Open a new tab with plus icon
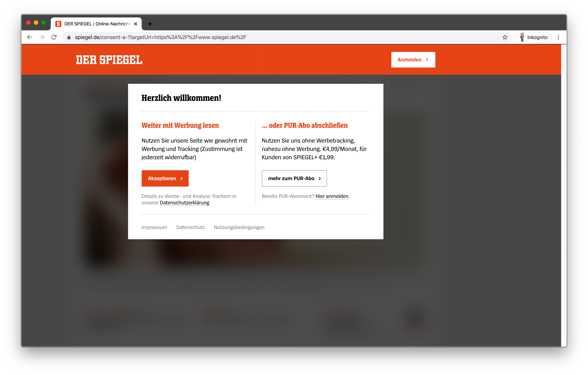Viewport: 588px width, 375px height. [x=150, y=24]
